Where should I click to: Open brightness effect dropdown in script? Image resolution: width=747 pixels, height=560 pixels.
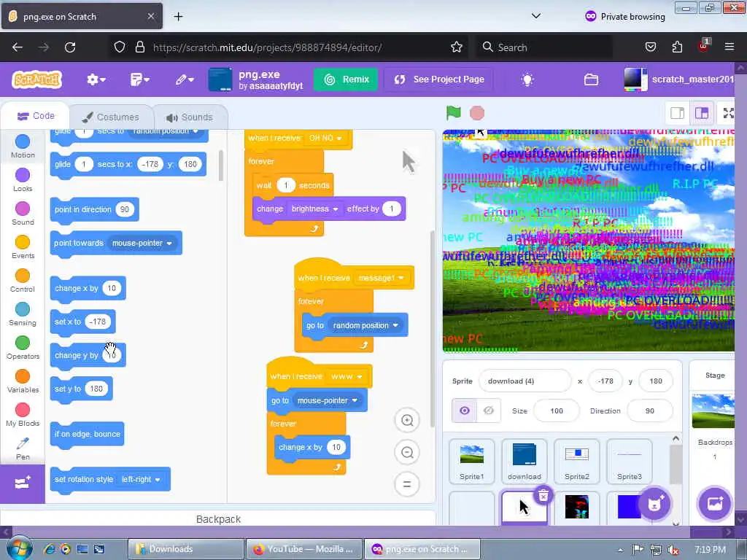pyautogui.click(x=315, y=209)
